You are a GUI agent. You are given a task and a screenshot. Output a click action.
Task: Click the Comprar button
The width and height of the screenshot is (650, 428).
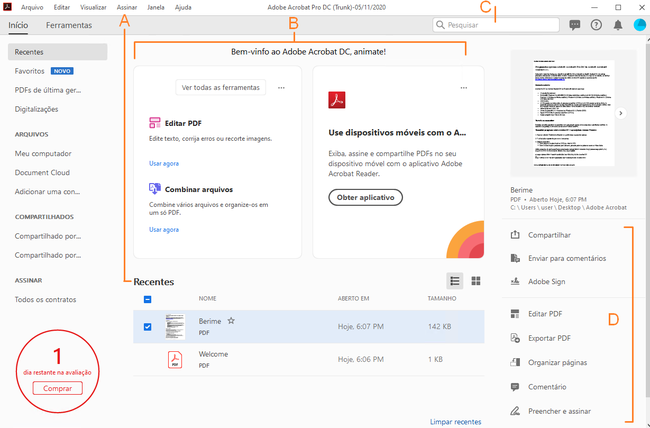pos(57,389)
